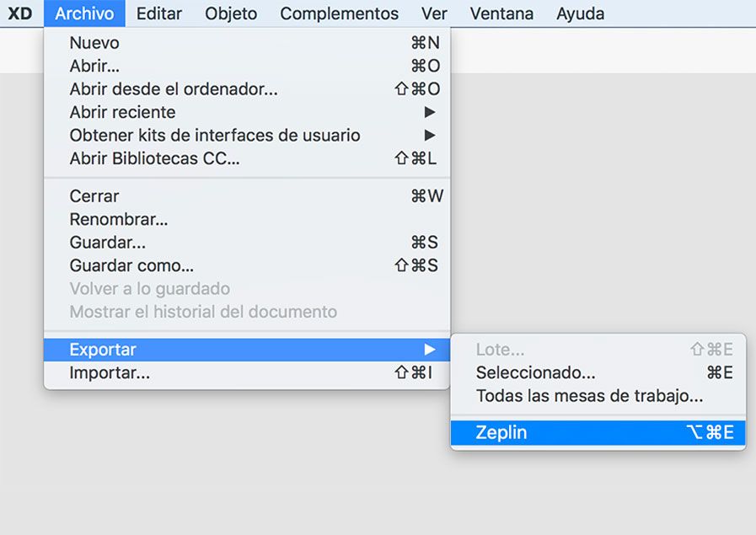Select Nuevo to create a new document
The width and height of the screenshot is (756, 535).
tap(93, 43)
